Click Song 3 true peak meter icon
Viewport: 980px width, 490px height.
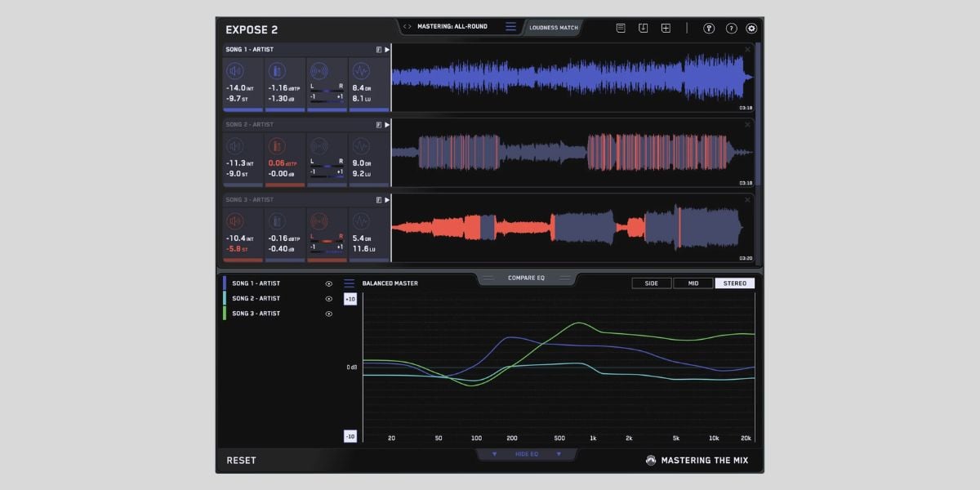point(277,221)
